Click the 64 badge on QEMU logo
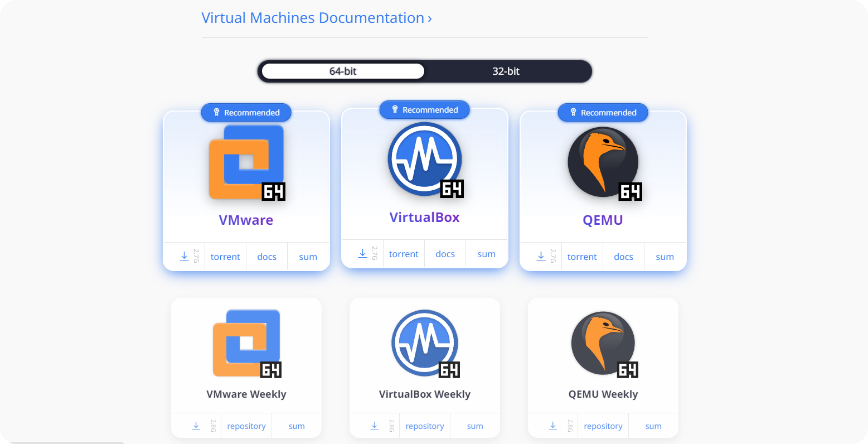This screenshot has height=444, width=868. coord(631,191)
